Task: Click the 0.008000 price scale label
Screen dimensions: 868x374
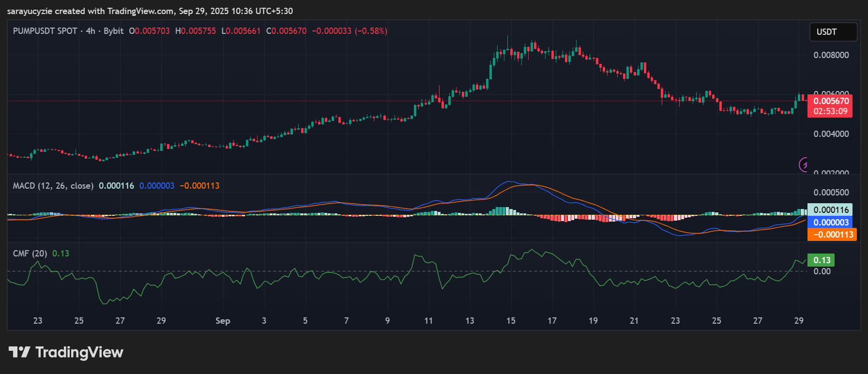Action: point(831,55)
